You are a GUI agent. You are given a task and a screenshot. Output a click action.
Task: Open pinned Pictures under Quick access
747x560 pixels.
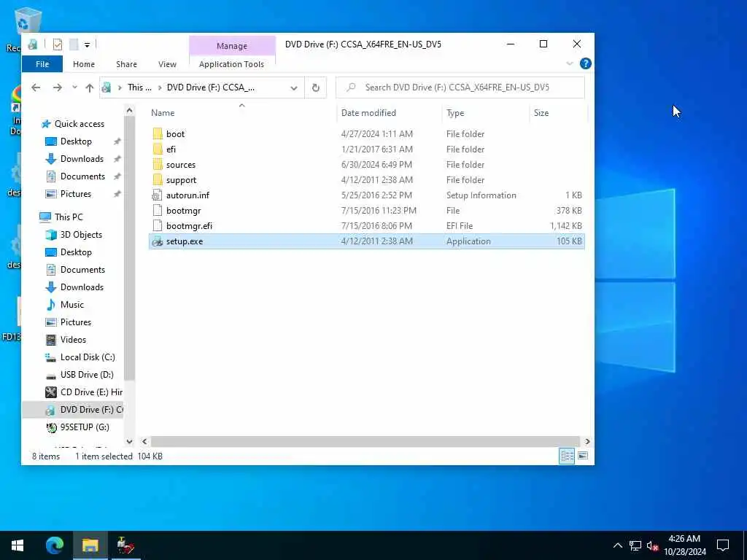click(75, 194)
